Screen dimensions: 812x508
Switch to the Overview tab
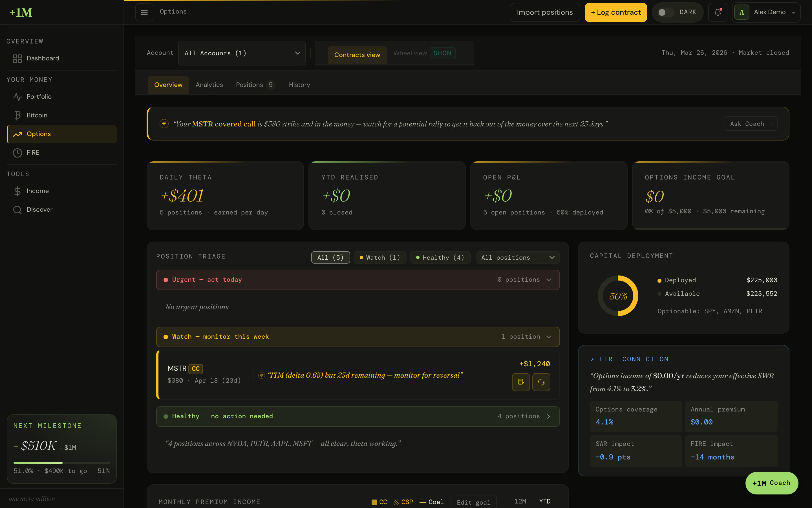pyautogui.click(x=168, y=85)
